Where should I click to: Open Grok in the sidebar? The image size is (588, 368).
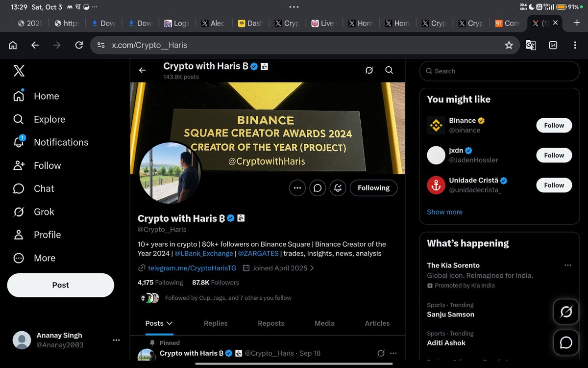pyautogui.click(x=34, y=211)
